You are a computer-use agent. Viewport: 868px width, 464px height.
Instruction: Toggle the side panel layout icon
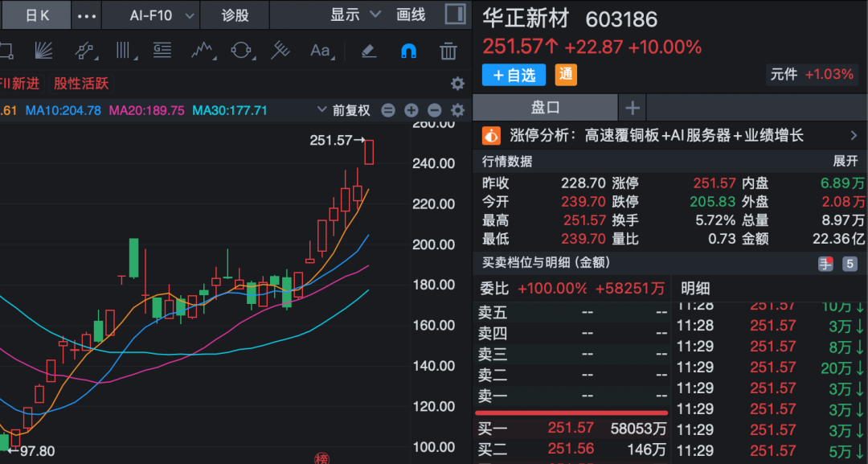point(455,14)
